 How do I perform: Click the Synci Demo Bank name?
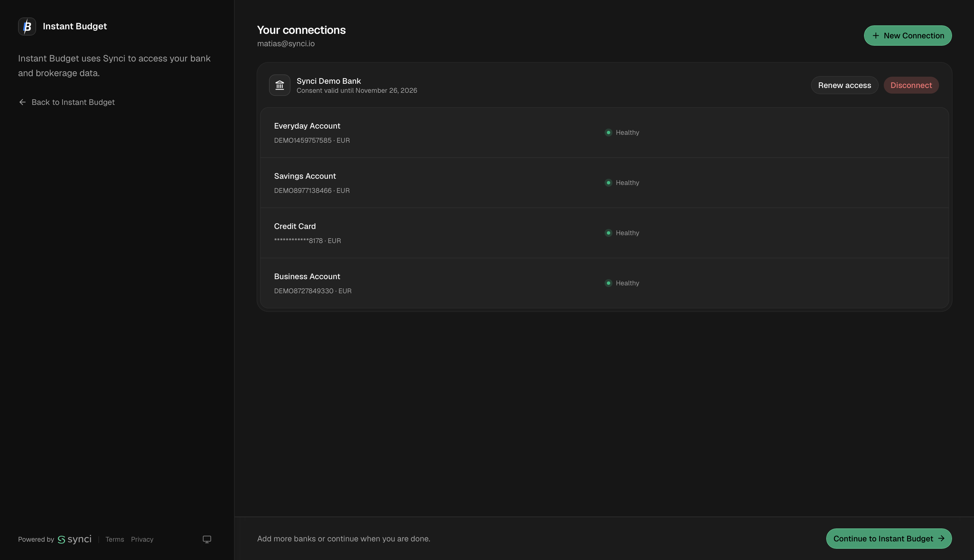tap(329, 81)
